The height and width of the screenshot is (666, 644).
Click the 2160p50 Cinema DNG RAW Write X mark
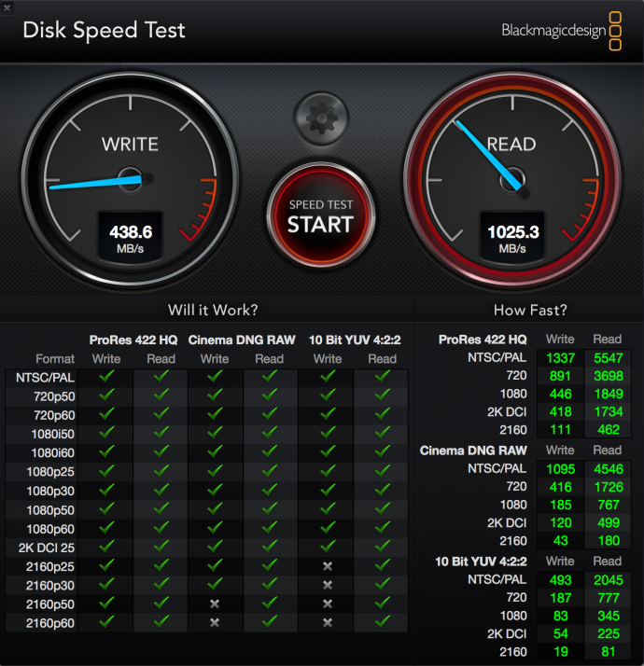pos(215,603)
